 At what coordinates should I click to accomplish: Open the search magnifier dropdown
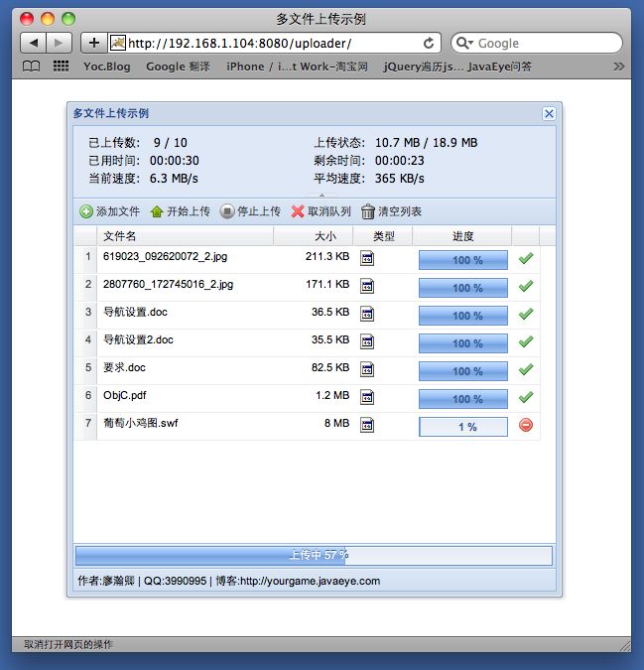(x=464, y=43)
